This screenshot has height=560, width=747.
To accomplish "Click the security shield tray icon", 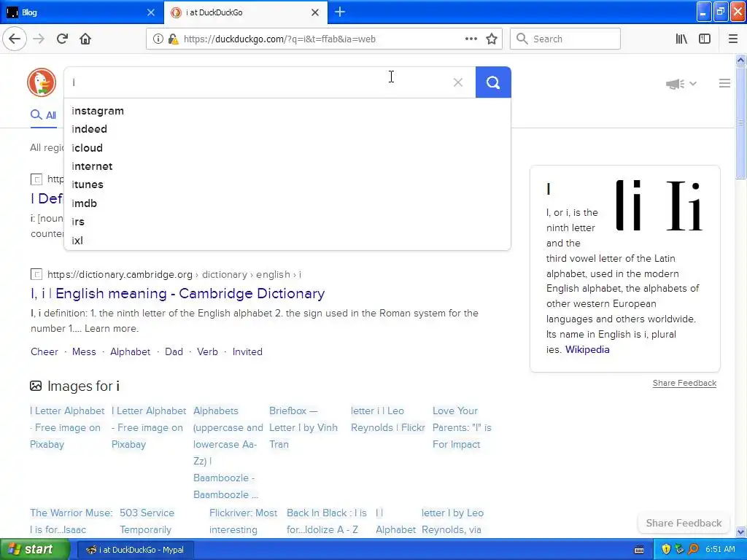I will pyautogui.click(x=666, y=550).
